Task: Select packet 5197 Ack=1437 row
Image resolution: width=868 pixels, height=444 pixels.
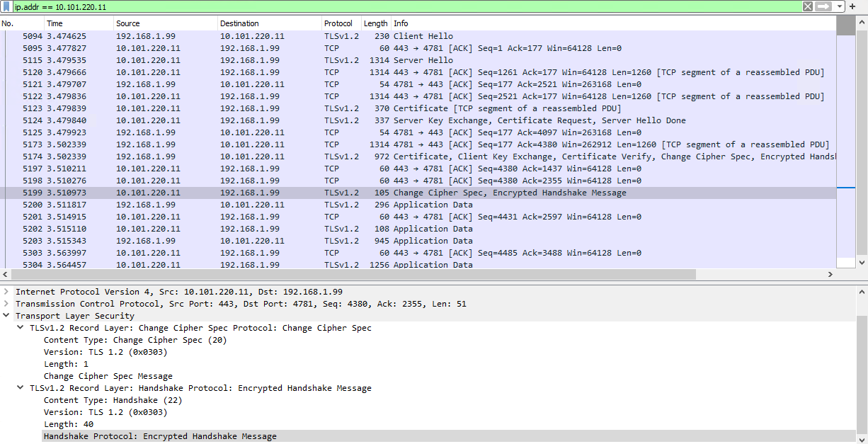Action: point(418,169)
